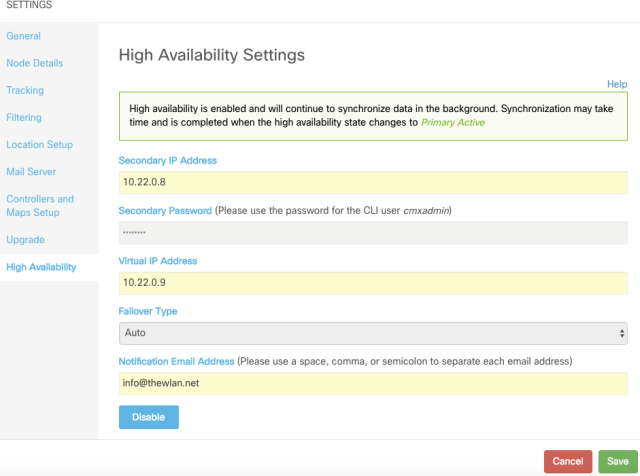640x476 pixels.
Task: Click the Virtual IP Address input
Action: pos(372,283)
